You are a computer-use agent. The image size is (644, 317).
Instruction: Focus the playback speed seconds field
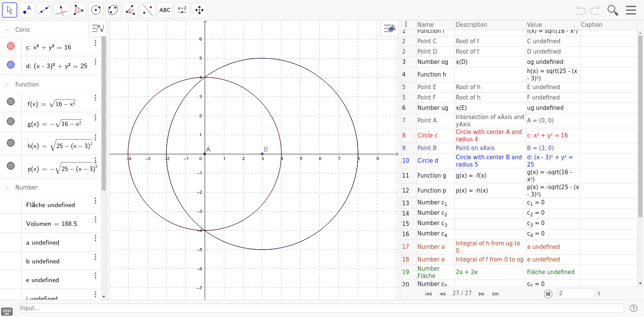tap(575, 293)
